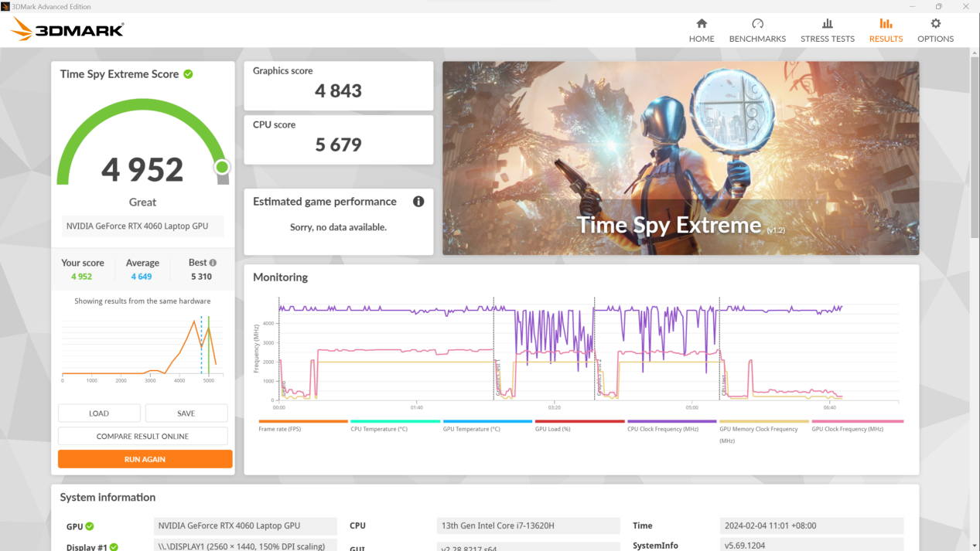Click the Great rating label
The image size is (980, 551).
pos(142,202)
